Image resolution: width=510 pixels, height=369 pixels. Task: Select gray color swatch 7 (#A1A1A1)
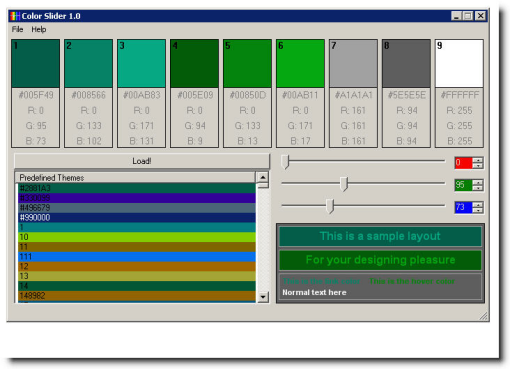click(x=353, y=63)
